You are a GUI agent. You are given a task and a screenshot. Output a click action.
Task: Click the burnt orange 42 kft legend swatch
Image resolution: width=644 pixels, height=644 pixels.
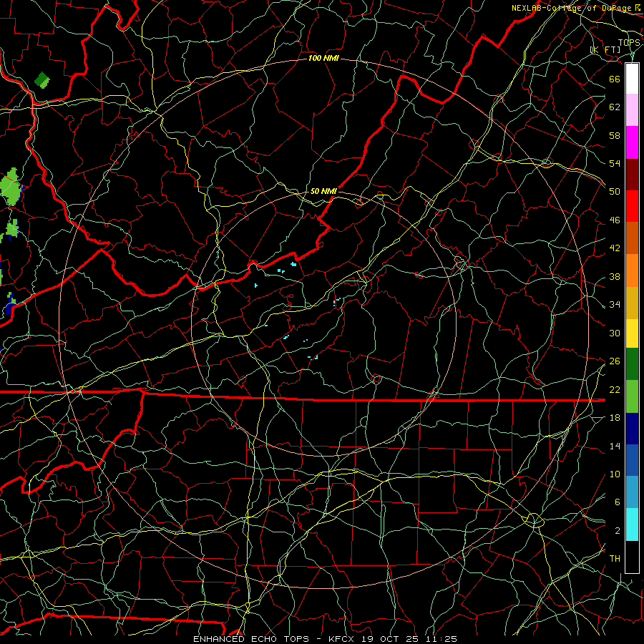click(632, 238)
